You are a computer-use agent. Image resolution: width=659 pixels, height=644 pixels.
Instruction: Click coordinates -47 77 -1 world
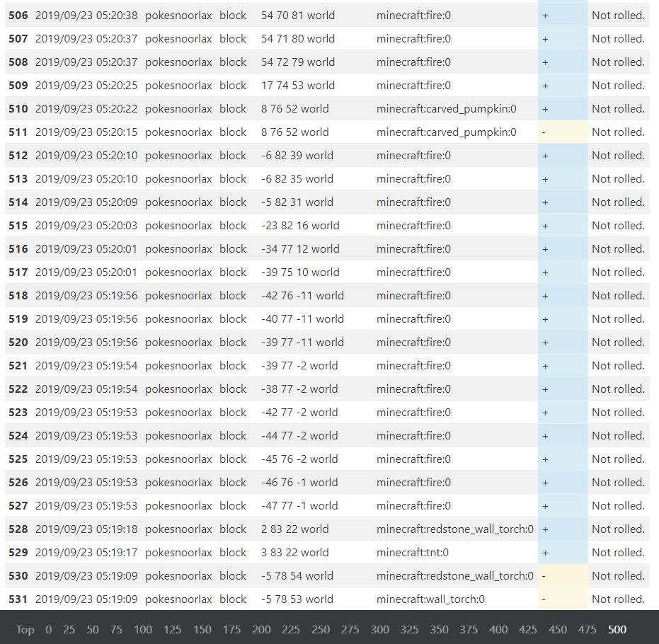coord(299,506)
